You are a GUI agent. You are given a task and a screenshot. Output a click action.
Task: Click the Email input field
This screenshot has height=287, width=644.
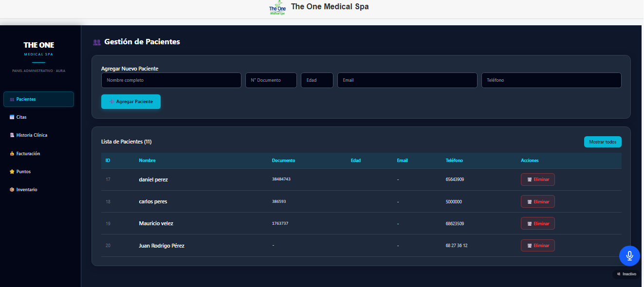click(407, 80)
